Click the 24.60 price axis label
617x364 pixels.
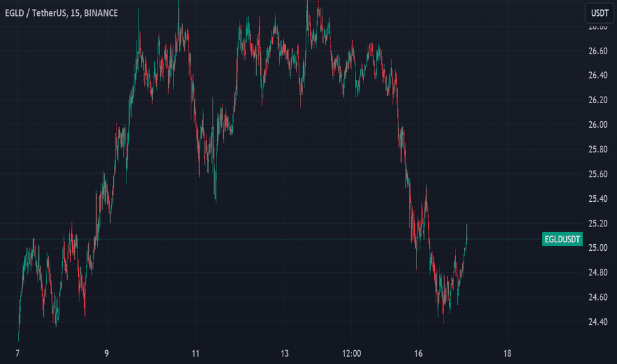(598, 297)
